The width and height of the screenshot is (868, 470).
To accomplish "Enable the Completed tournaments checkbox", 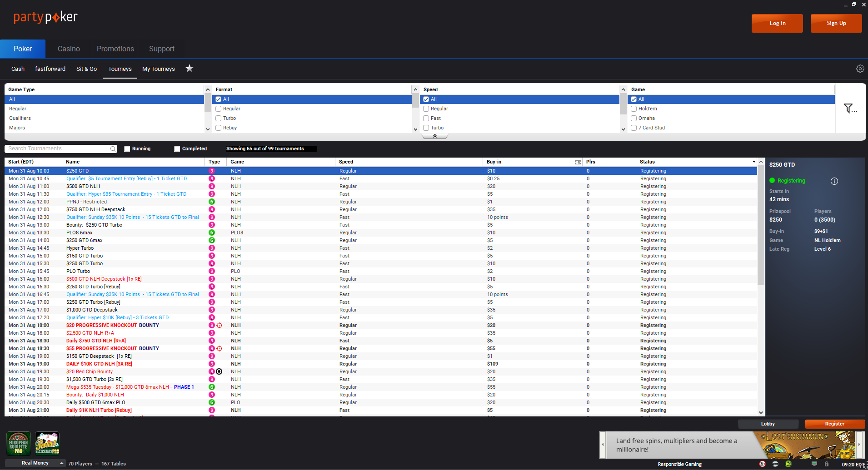I will (177, 149).
